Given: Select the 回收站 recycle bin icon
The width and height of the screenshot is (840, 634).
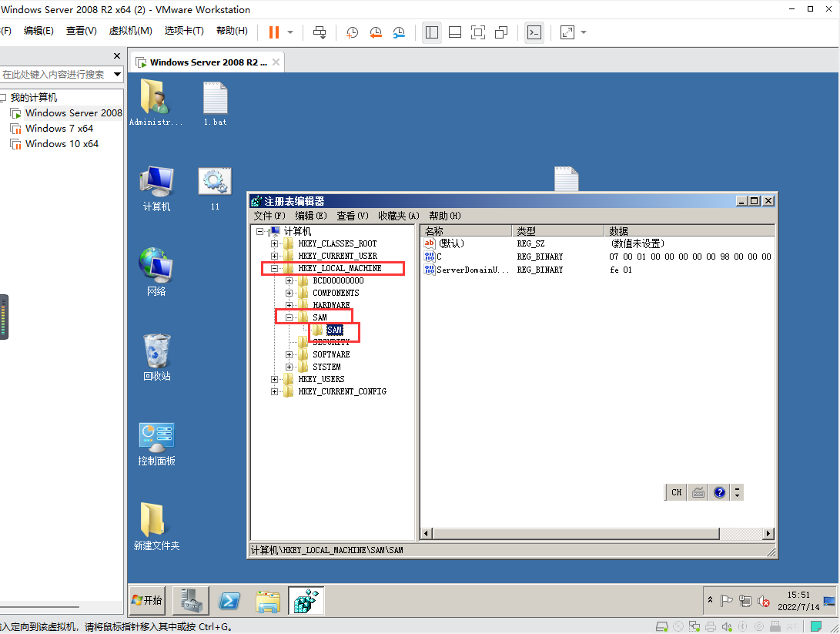Looking at the screenshot, I should pos(156,357).
